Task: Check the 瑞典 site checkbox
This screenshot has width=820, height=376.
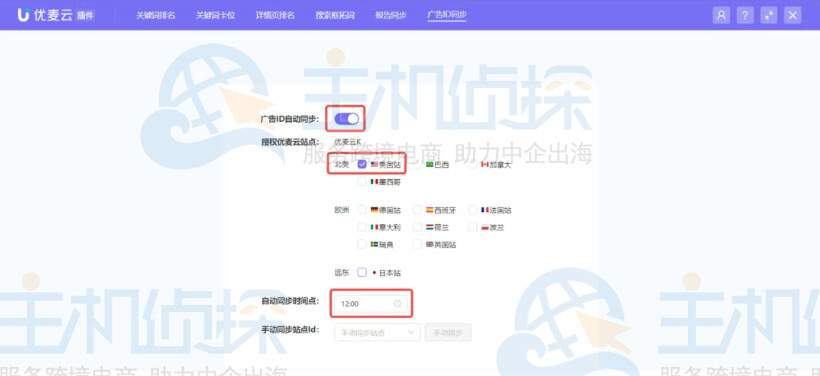Action: [362, 244]
